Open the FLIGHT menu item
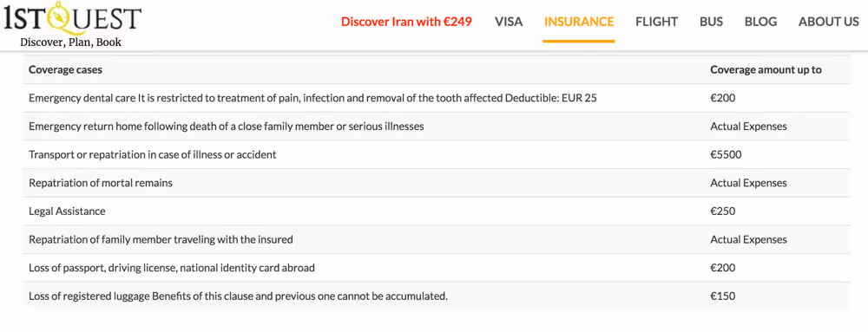 [x=656, y=22]
